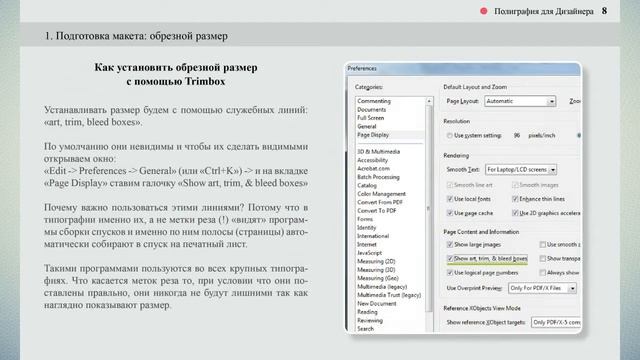
Task: Click the Preferences dialog title bar
Action: click(x=463, y=69)
